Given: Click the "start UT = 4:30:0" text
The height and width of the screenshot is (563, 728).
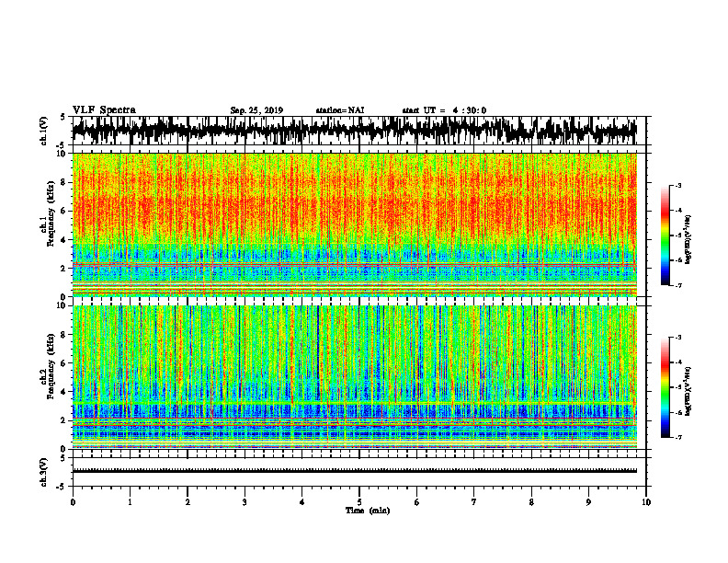Looking at the screenshot, I should pos(444,110).
